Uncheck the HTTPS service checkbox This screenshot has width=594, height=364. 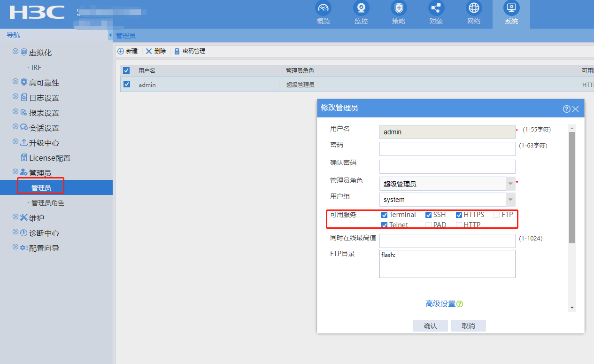459,215
